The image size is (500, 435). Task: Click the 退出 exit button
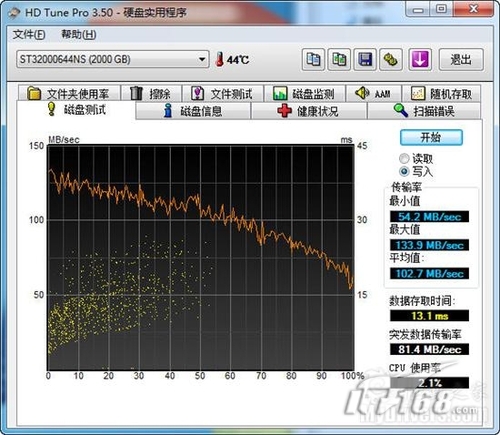461,60
